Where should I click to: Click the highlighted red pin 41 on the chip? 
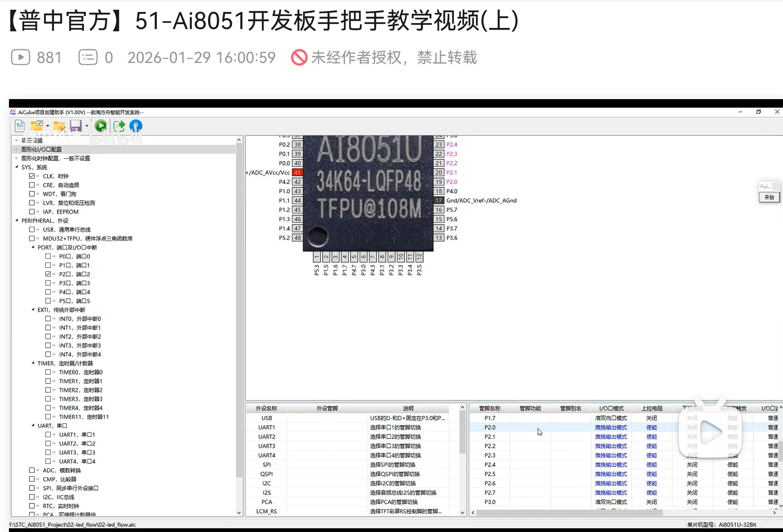pyautogui.click(x=297, y=172)
